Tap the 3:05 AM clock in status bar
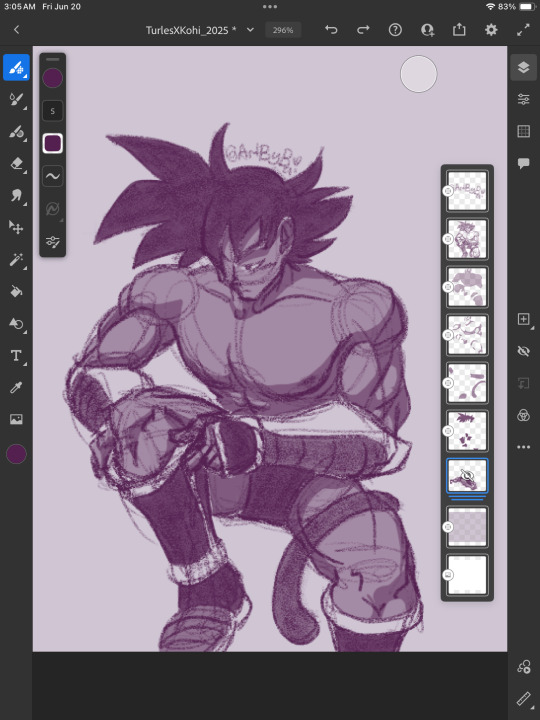 click(20, 7)
